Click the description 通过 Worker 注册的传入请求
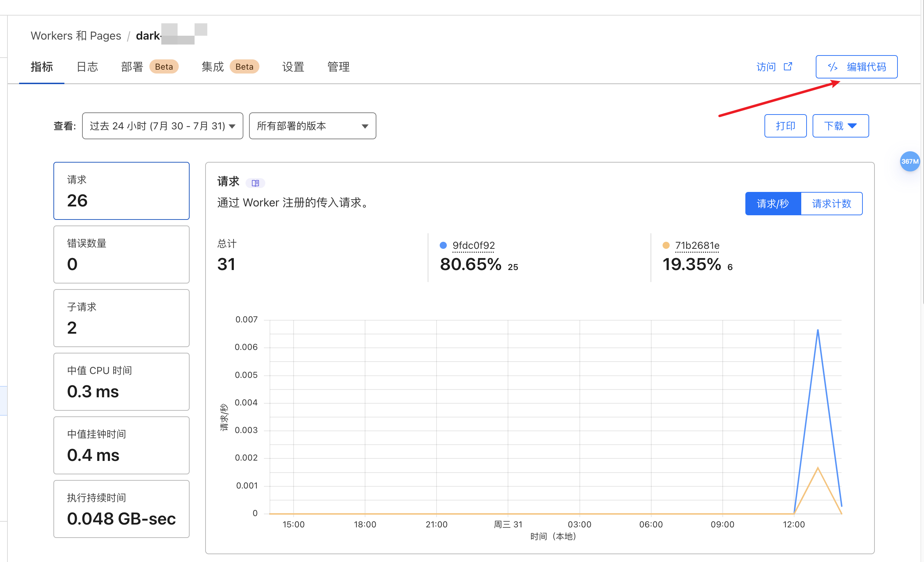Viewport: 924px width, 562px height. 294,203
